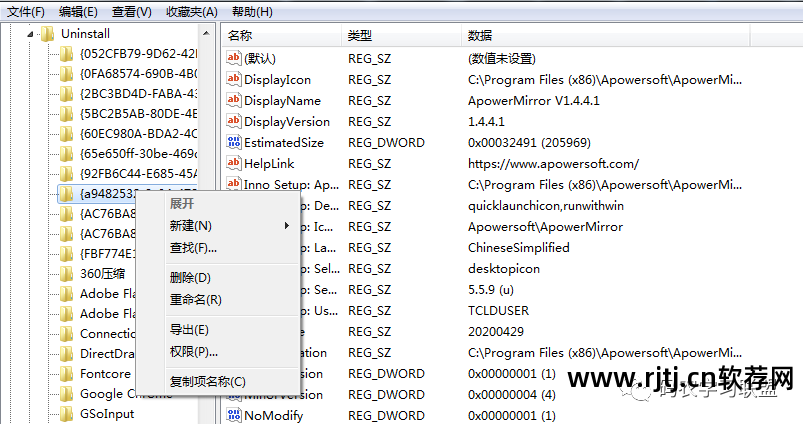Click folder icon of {92FB6C44-E685-45
The width and height of the screenshot is (803, 424).
(x=67, y=174)
